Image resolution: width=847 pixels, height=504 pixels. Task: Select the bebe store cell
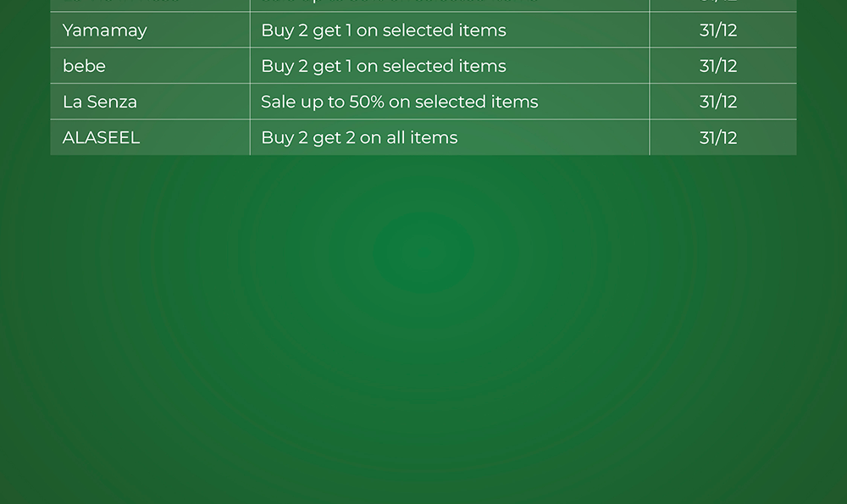84,66
